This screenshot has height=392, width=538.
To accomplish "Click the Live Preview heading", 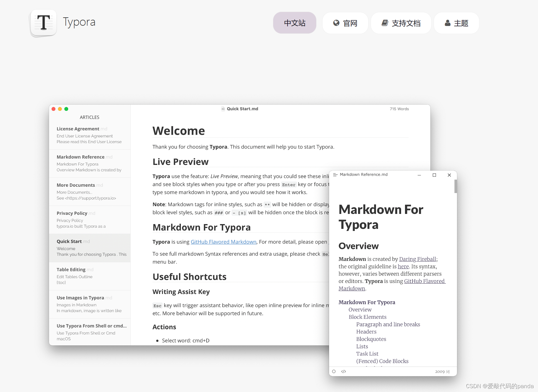I will coord(181,162).
